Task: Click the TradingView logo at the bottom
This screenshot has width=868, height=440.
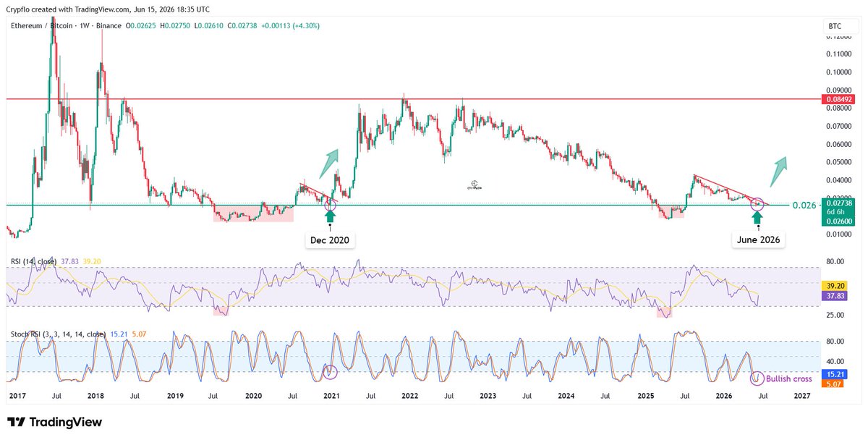Action: (54, 422)
